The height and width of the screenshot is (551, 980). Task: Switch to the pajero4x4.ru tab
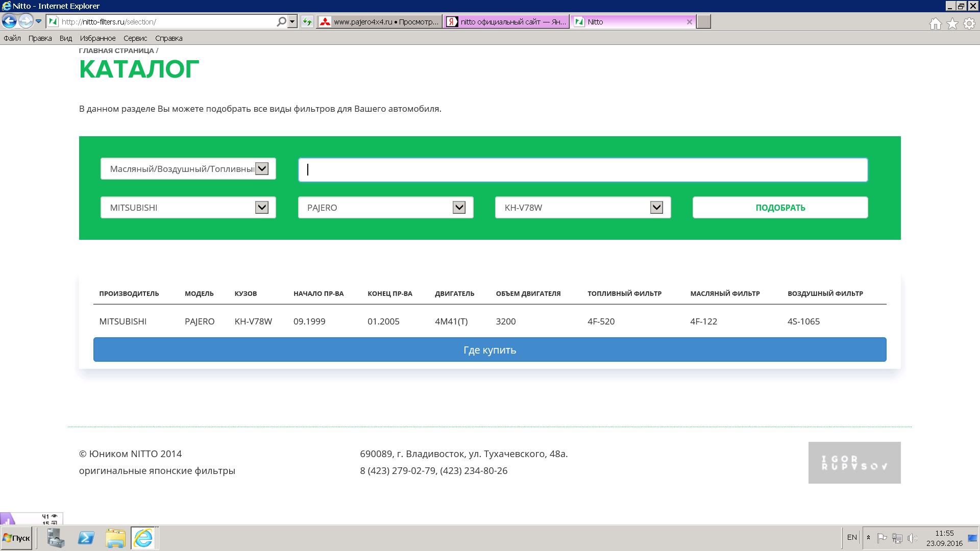pos(379,22)
